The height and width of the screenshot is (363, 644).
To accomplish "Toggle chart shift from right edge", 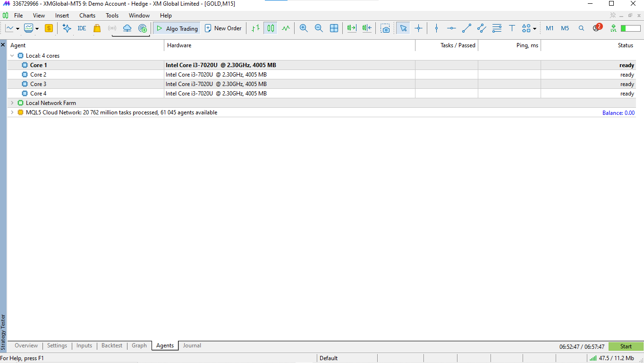I will click(x=367, y=28).
